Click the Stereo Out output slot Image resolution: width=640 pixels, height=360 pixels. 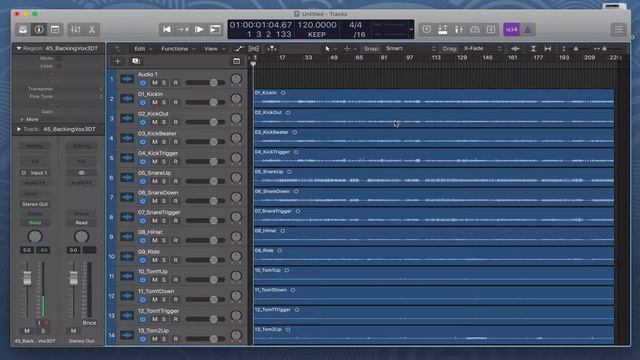35,204
